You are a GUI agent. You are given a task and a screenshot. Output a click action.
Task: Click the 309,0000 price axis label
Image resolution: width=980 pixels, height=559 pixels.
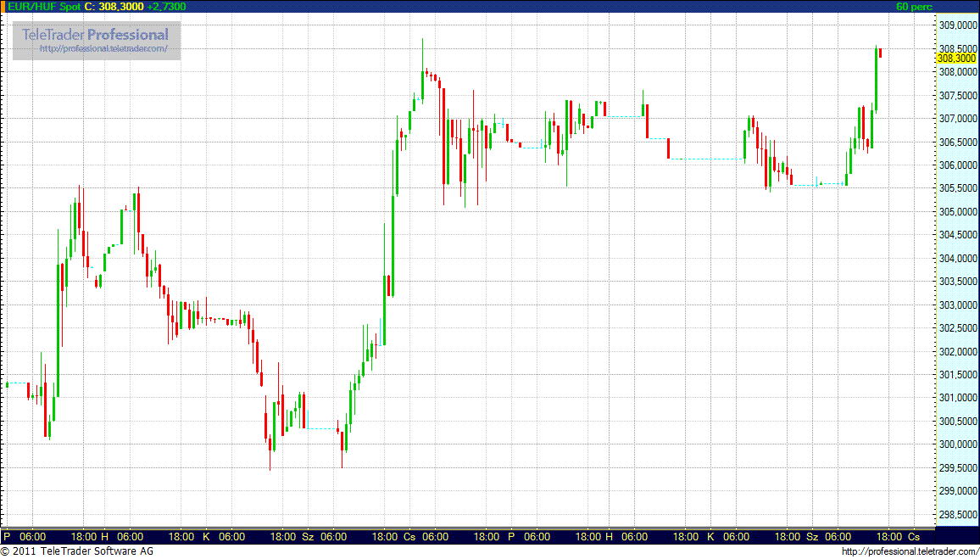click(x=955, y=25)
